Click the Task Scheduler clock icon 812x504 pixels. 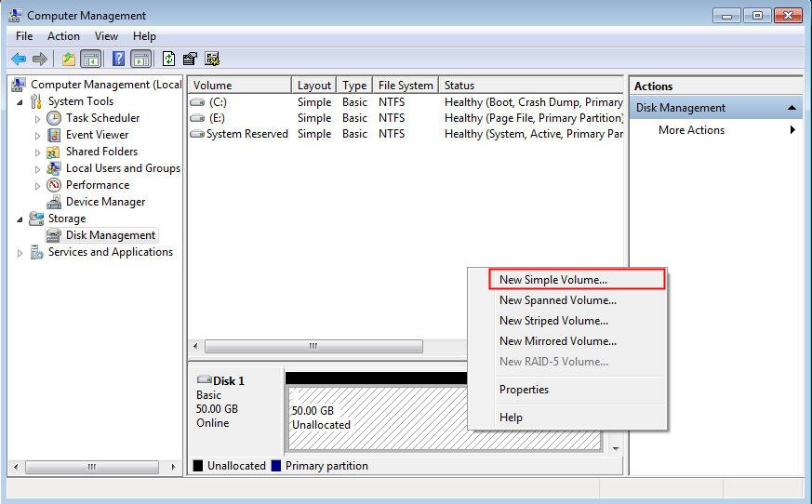[x=54, y=118]
